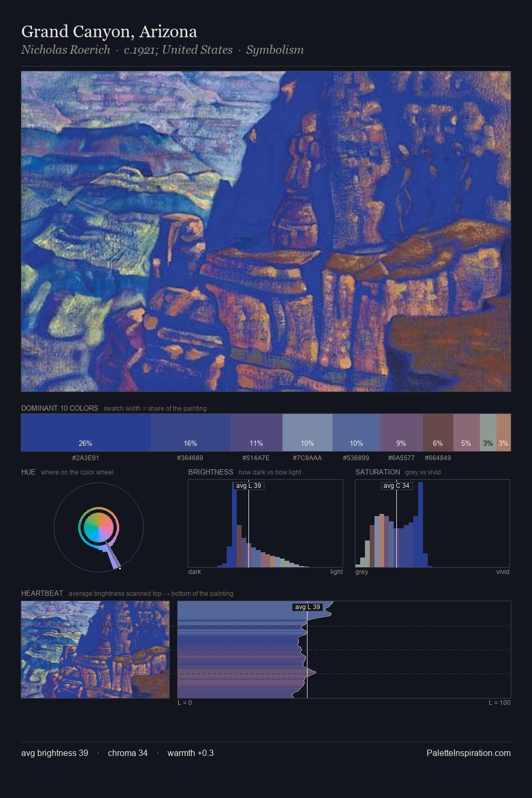
Task: Open the small painting thumbnail beside the heartbeat chart
Action: [x=95, y=650]
